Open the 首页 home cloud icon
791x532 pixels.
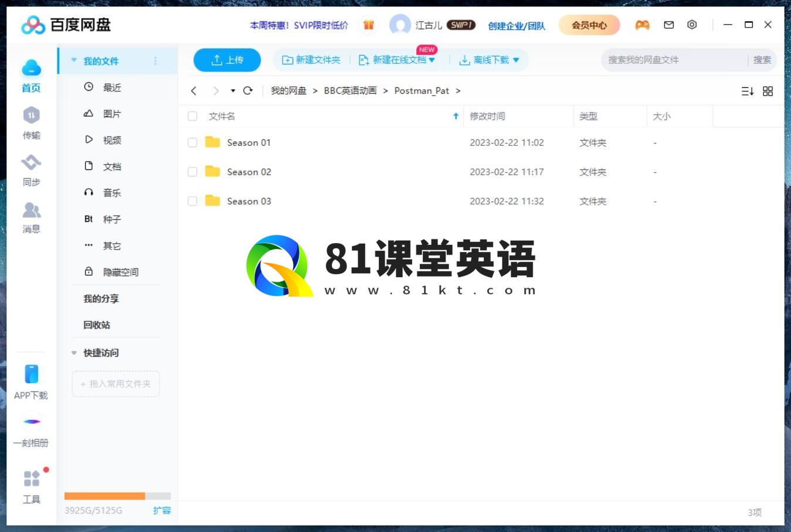[31, 69]
